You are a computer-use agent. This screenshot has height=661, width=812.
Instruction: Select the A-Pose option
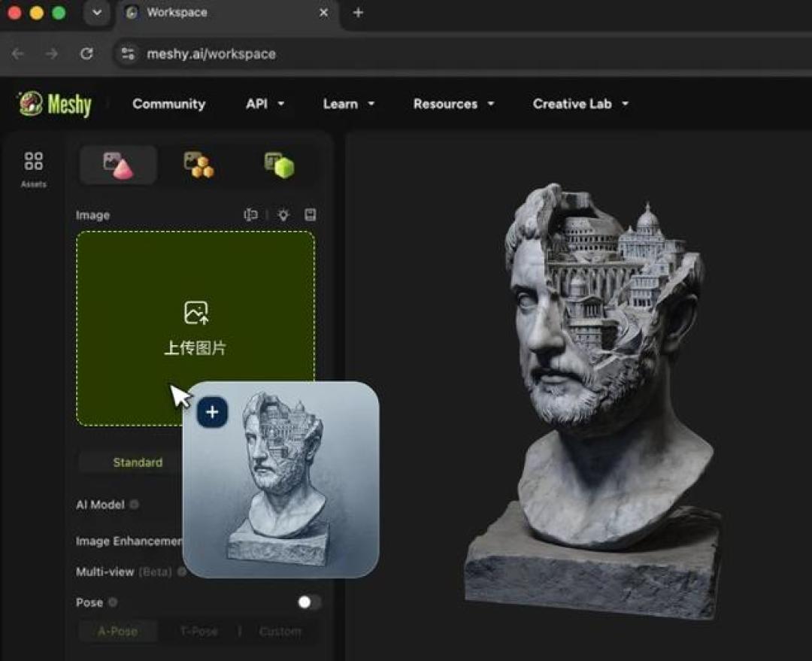[117, 632]
